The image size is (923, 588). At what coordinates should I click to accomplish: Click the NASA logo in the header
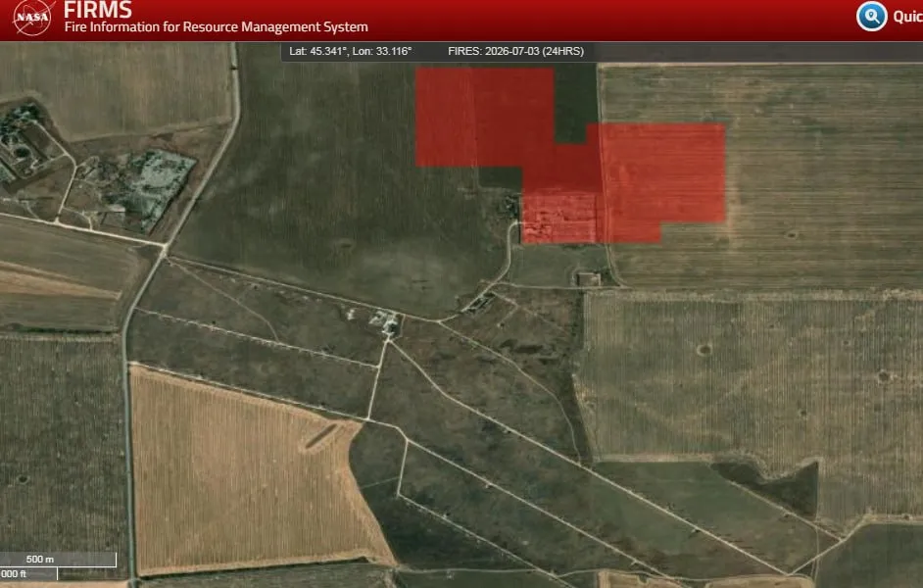[33, 17]
